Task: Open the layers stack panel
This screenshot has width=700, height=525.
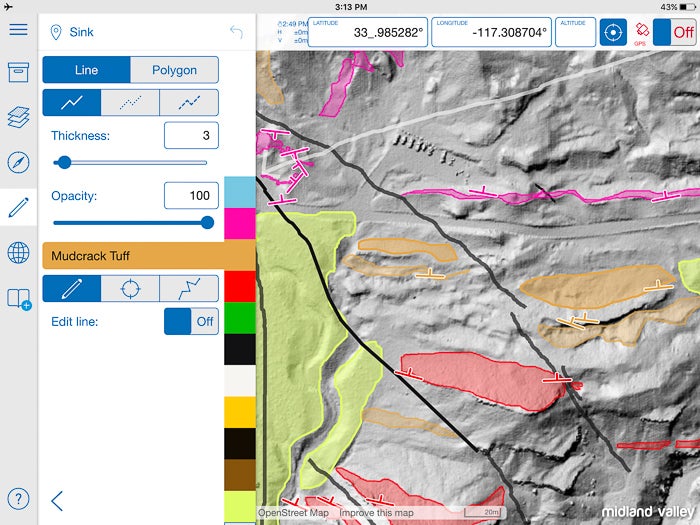Action: point(18,118)
